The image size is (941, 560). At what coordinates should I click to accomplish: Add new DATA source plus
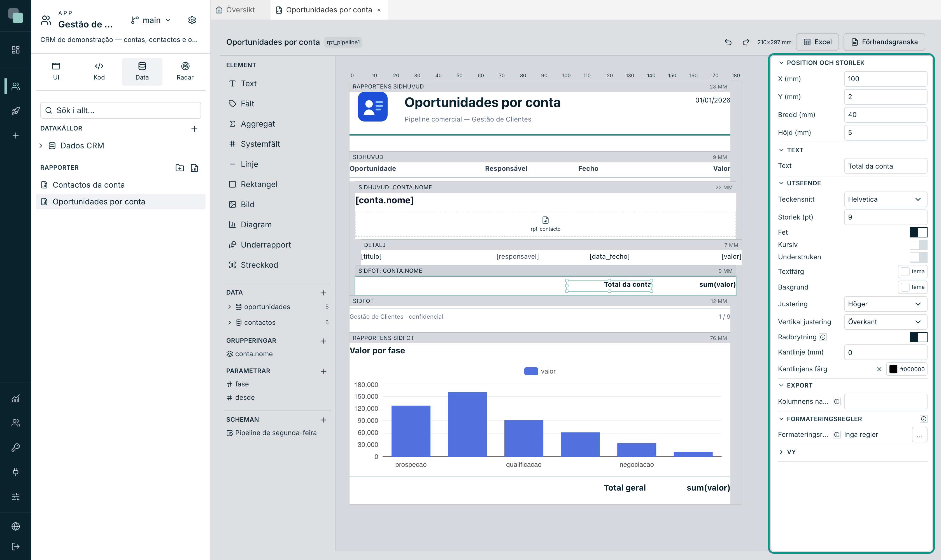pos(323,293)
